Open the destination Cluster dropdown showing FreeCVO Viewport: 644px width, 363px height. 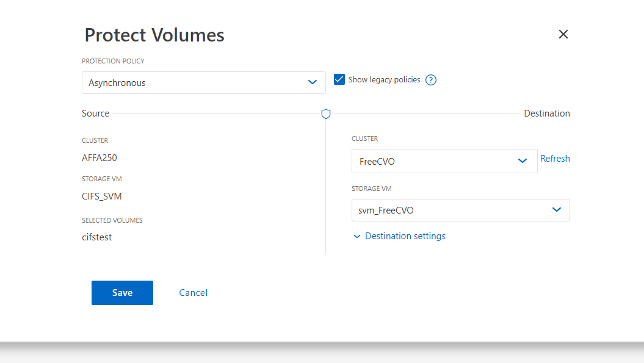444,161
